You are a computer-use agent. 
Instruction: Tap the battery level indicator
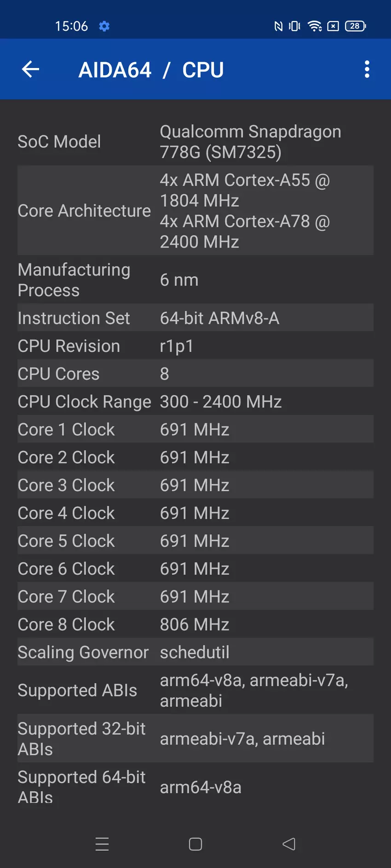point(355,26)
